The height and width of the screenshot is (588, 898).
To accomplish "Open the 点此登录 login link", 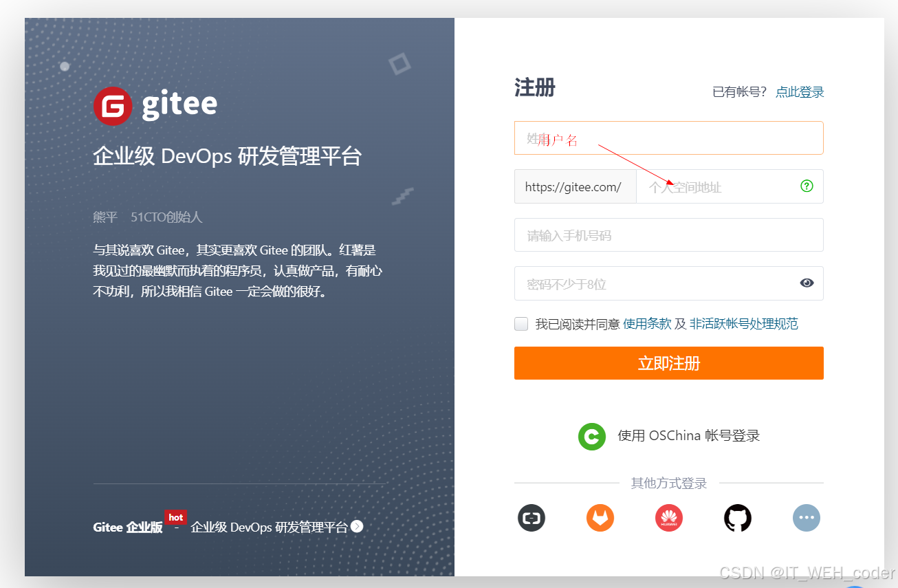I will tap(799, 92).
